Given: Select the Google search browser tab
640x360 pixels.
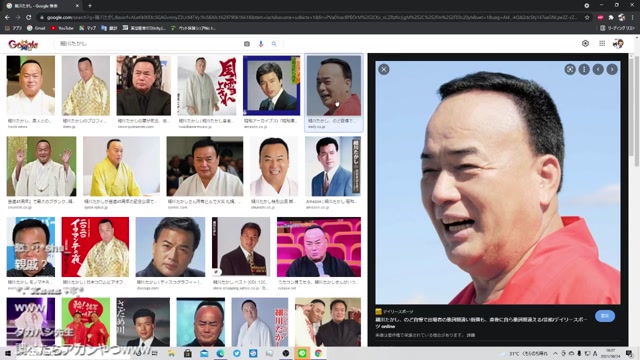Looking at the screenshot, I should (41, 6).
